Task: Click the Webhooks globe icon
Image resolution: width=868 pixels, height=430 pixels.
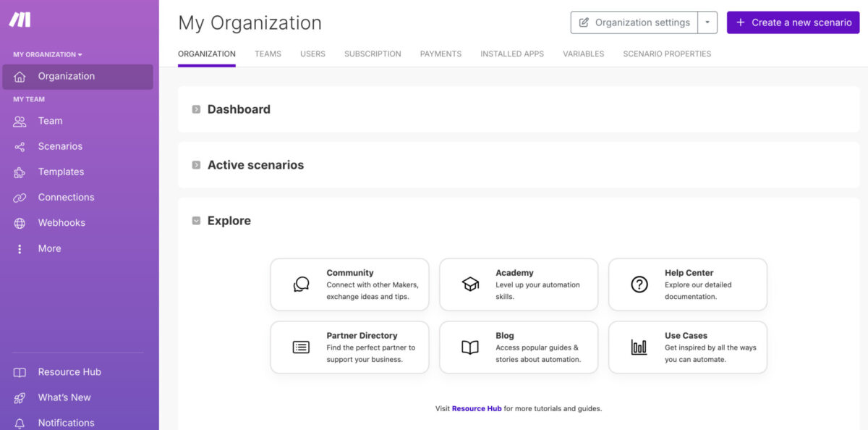Action: pyautogui.click(x=20, y=223)
